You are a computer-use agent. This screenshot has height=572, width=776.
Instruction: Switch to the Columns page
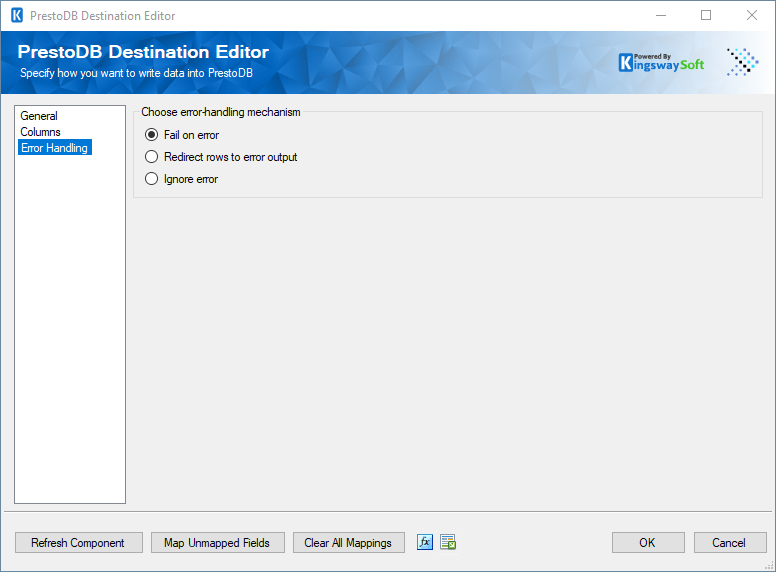tap(40, 132)
